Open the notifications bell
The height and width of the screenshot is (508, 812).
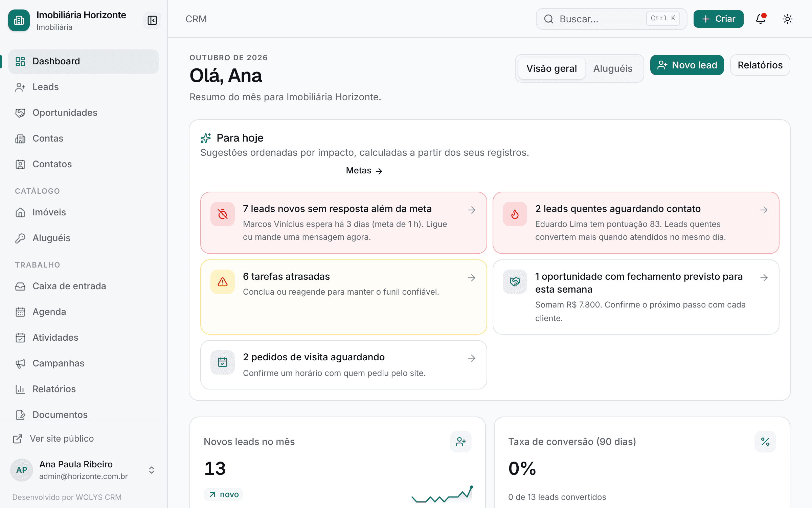coord(761,19)
